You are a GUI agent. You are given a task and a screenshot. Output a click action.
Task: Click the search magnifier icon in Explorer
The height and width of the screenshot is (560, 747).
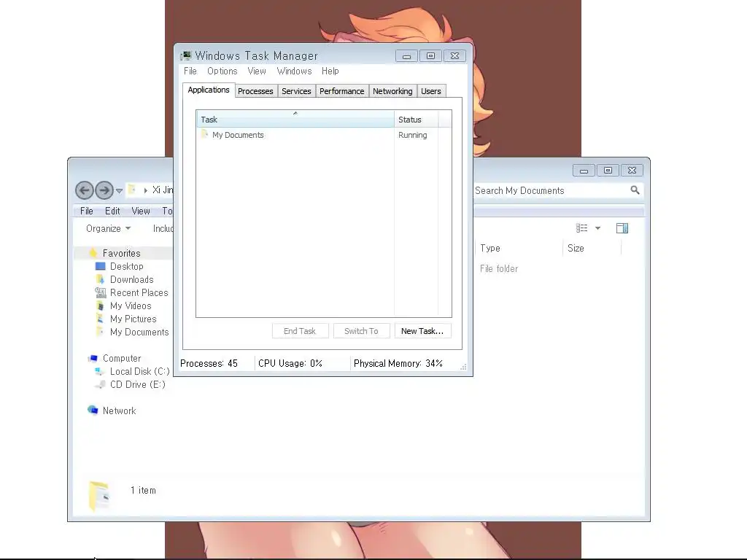(635, 190)
